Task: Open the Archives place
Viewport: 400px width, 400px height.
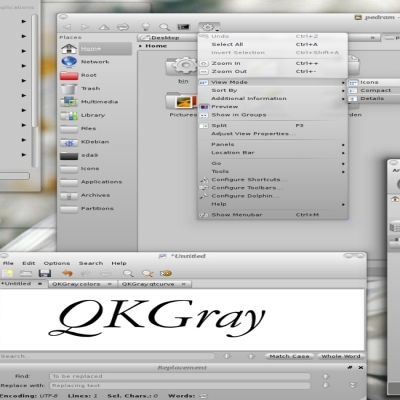Action: [x=97, y=195]
